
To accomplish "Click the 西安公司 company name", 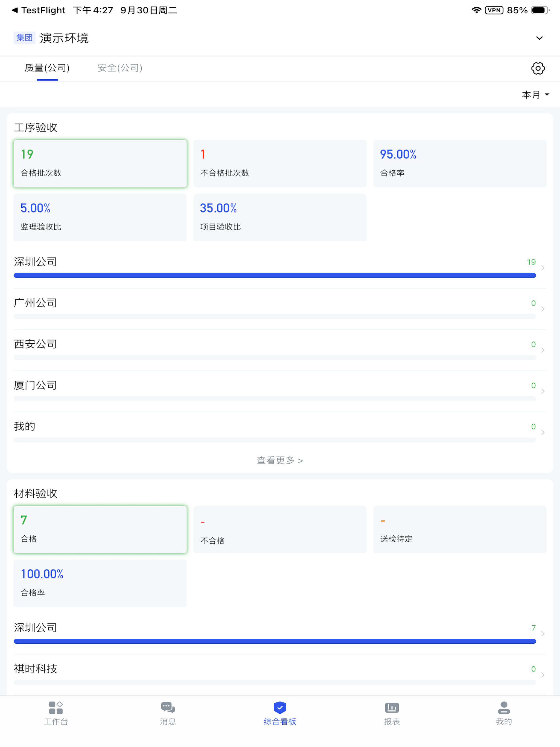I will (36, 344).
